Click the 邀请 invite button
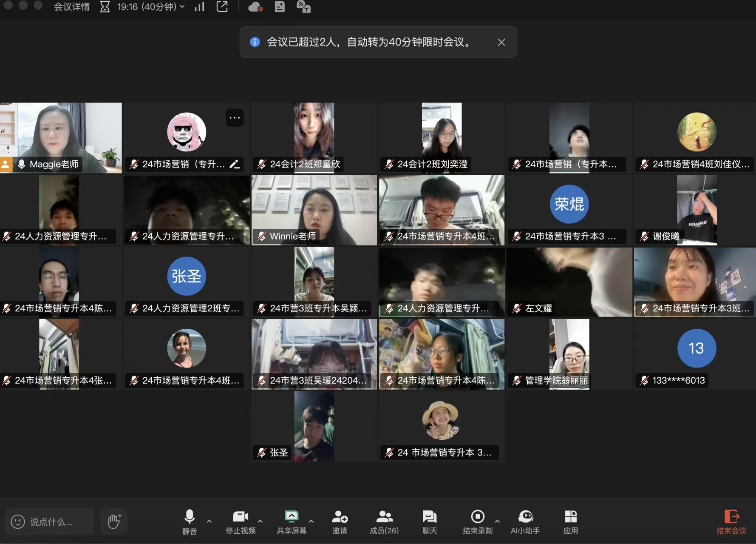The width and height of the screenshot is (756, 544). [x=340, y=522]
